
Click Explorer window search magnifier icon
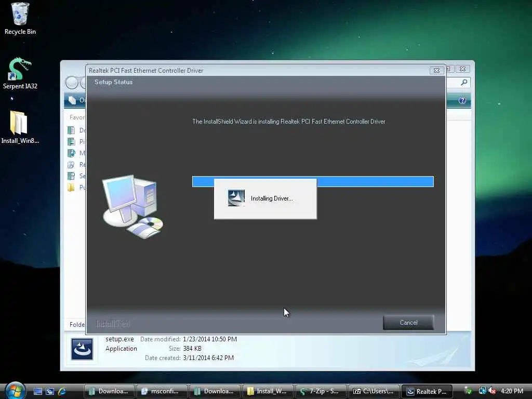[x=464, y=82]
